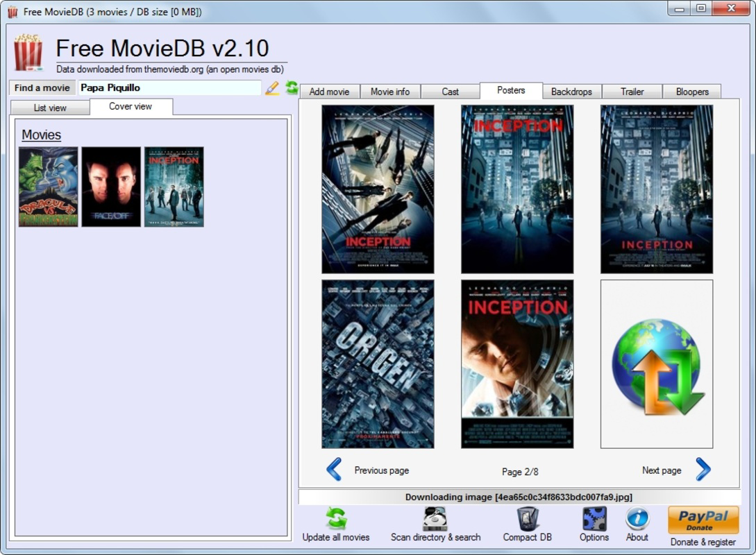
Task: Switch to List view tab
Action: (x=50, y=108)
